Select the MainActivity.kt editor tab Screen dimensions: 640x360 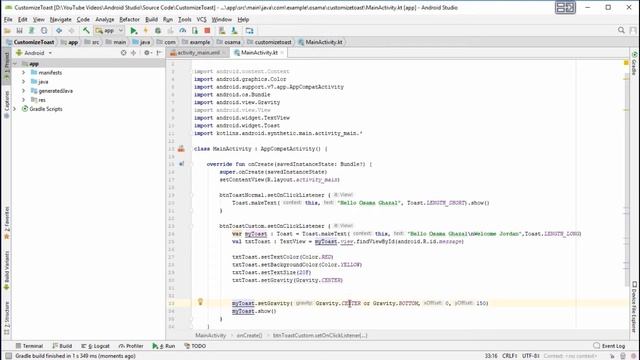[x=259, y=53]
